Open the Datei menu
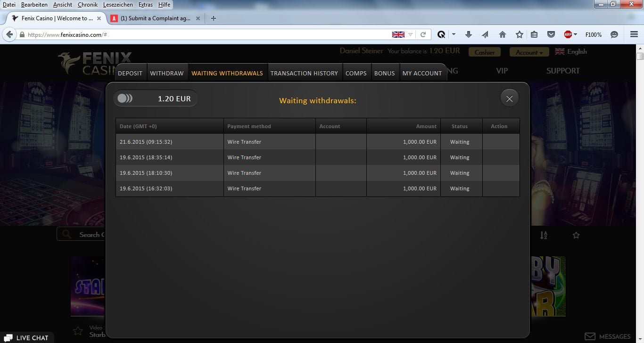 [9, 5]
